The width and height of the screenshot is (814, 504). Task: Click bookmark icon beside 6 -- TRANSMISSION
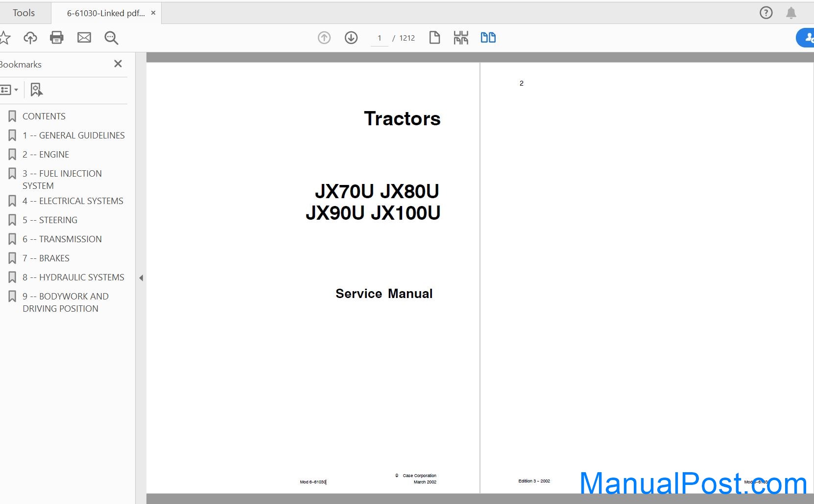[12, 239]
